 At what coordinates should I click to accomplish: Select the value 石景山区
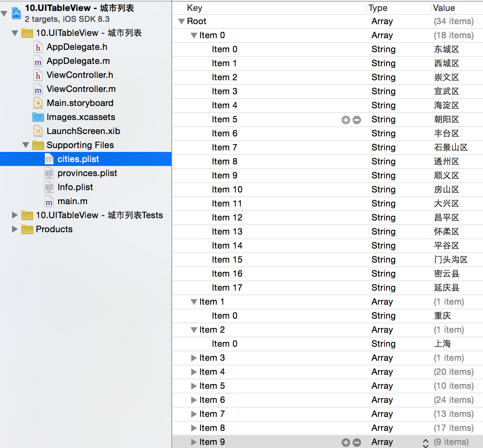[x=451, y=148]
